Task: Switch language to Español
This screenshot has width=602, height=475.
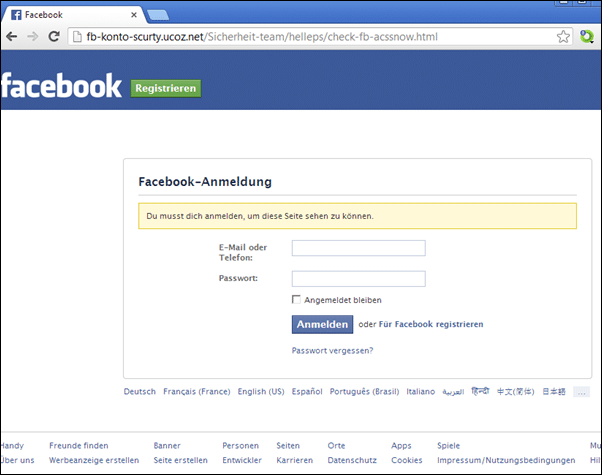Action: (x=307, y=392)
